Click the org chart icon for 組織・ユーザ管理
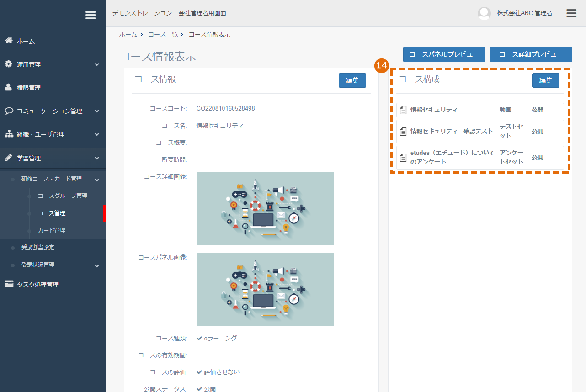Viewport: 586px width, 392px height. coord(9,134)
